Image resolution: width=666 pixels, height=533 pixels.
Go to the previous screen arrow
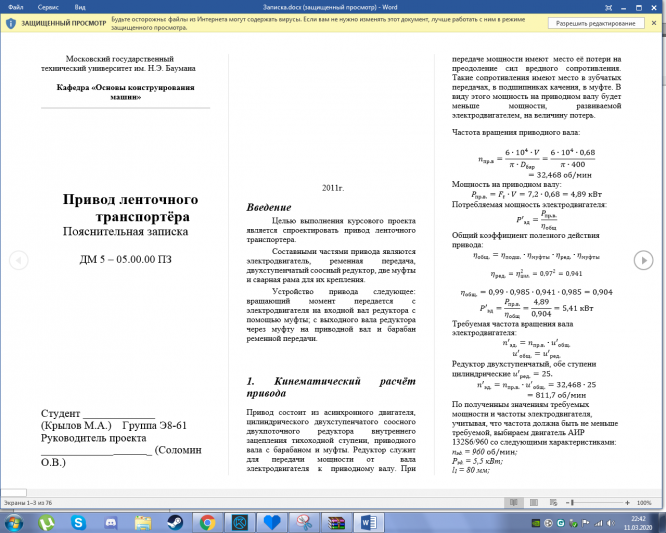pyautogui.click(x=19, y=260)
